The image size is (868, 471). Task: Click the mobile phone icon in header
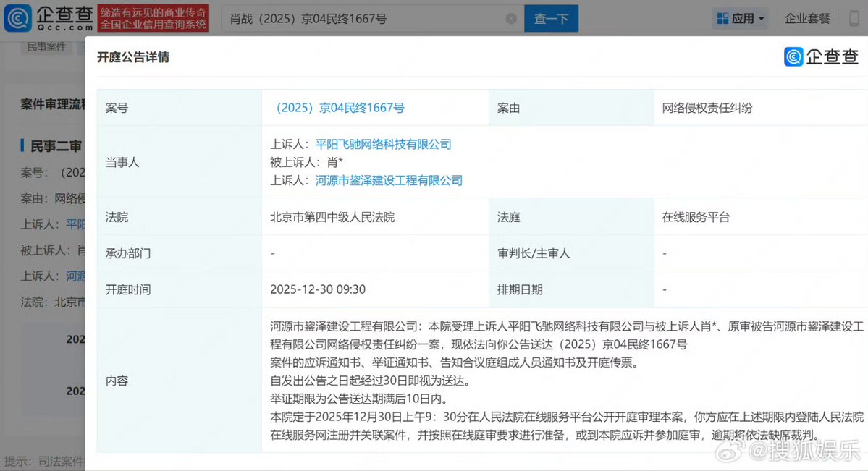[x=855, y=19]
